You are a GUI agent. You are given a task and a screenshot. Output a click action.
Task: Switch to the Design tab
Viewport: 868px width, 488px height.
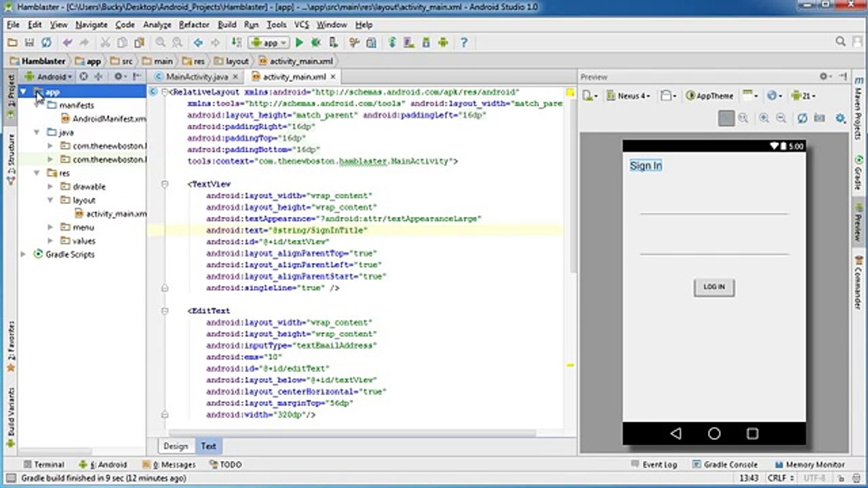tap(176, 446)
